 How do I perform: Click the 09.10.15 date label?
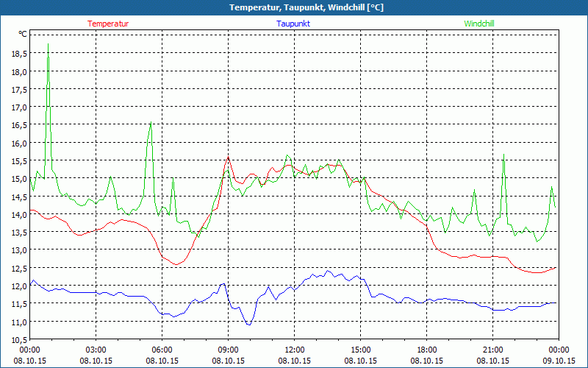click(x=559, y=361)
